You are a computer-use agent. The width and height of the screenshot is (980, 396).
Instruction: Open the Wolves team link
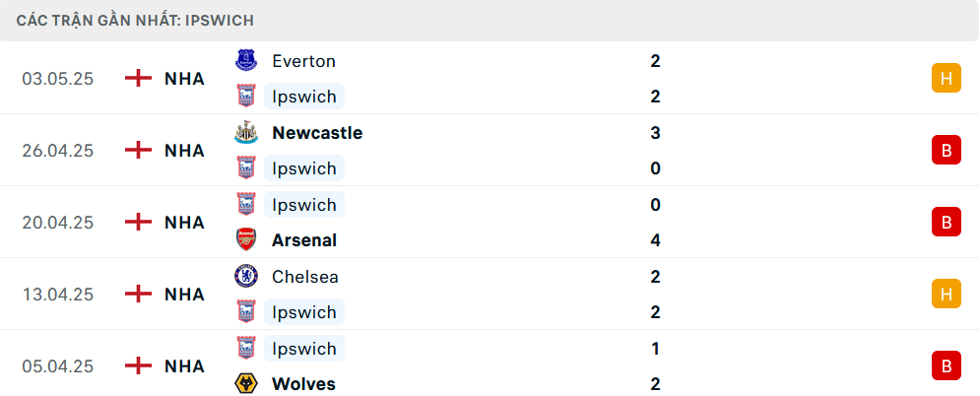point(303,384)
